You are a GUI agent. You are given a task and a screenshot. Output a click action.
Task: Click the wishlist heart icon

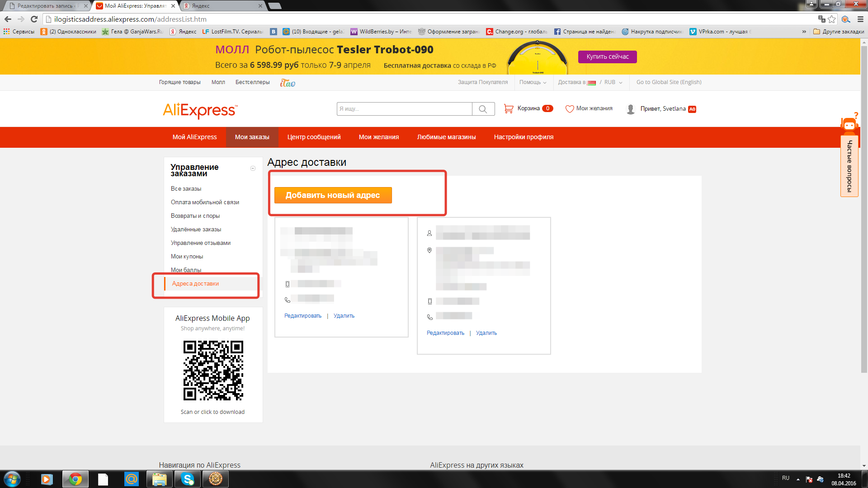(x=570, y=109)
